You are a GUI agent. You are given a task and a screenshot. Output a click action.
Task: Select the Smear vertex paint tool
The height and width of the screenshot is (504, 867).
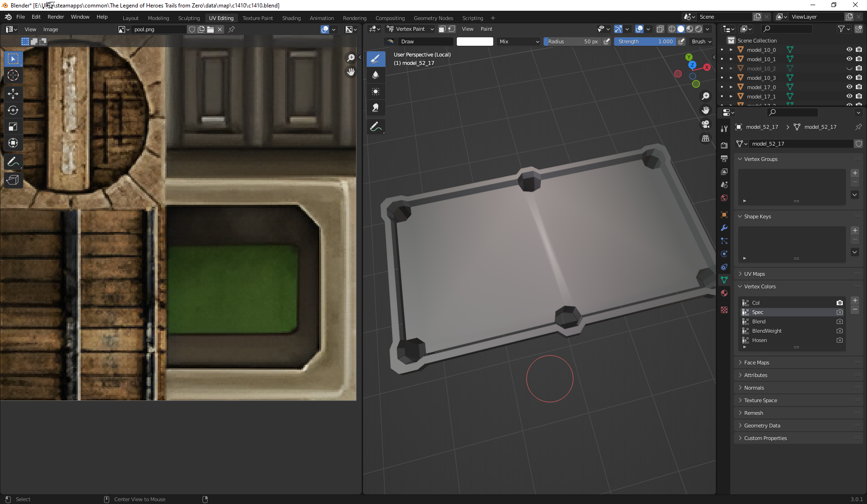(x=376, y=108)
